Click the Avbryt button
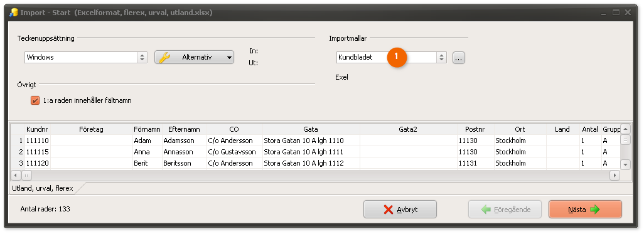Image resolution: width=644 pixels, height=234 pixels. pyautogui.click(x=400, y=210)
